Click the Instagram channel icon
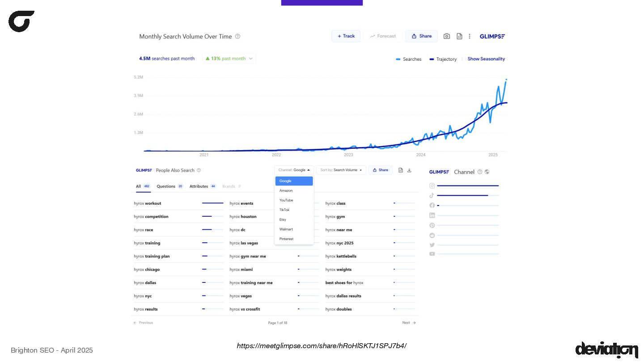The height and width of the screenshot is (362, 644). pyautogui.click(x=432, y=185)
